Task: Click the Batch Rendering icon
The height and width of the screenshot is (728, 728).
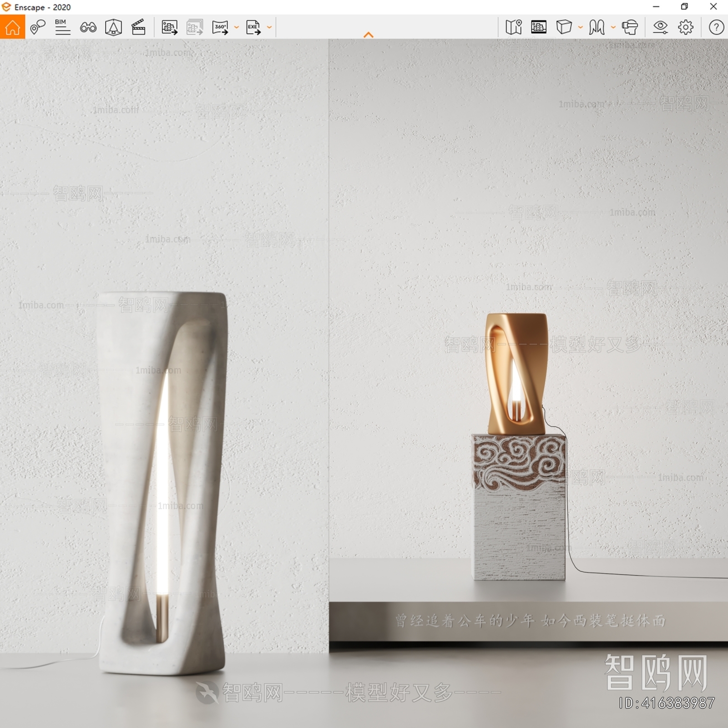Action: [x=195, y=27]
